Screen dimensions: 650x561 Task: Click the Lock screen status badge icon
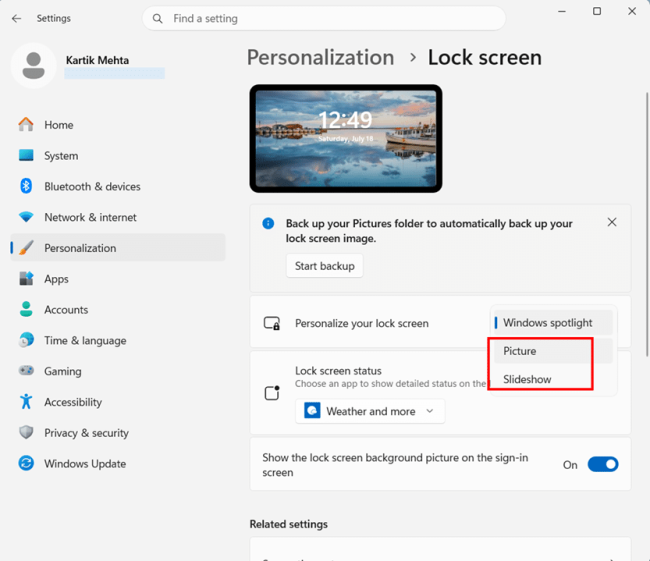click(272, 393)
